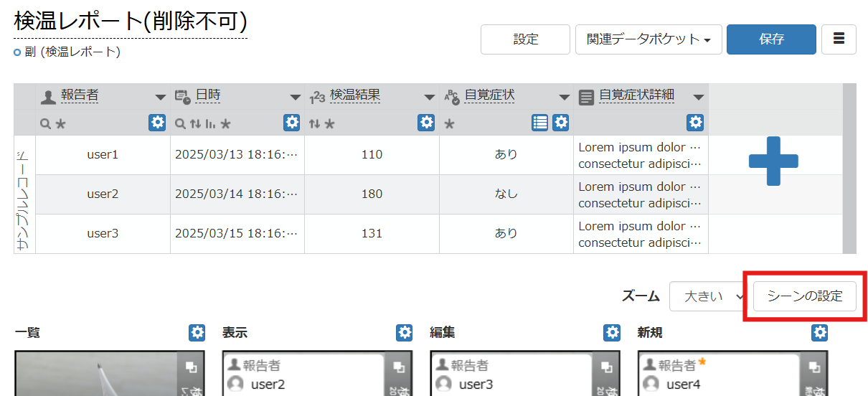Click the 報告者 column name
868x396 pixels.
(x=80, y=95)
